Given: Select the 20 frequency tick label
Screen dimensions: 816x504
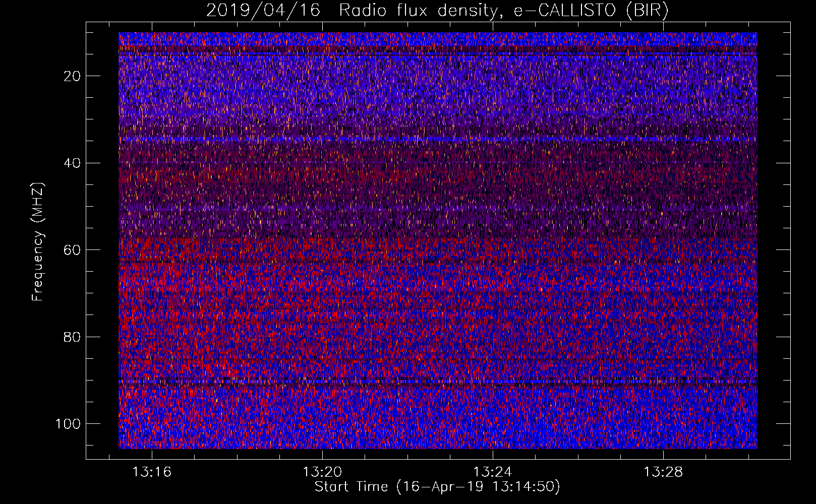Looking at the screenshot, I should pyautogui.click(x=73, y=76).
